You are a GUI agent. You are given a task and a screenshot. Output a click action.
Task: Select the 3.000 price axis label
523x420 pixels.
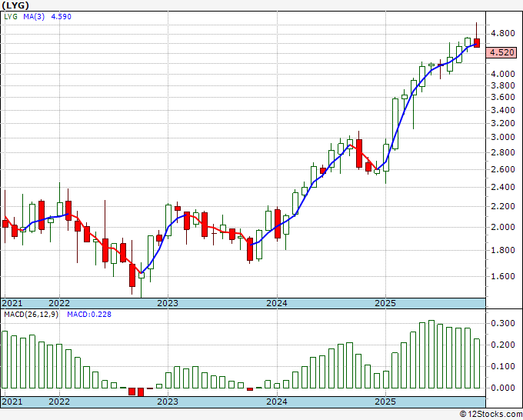[x=503, y=138]
